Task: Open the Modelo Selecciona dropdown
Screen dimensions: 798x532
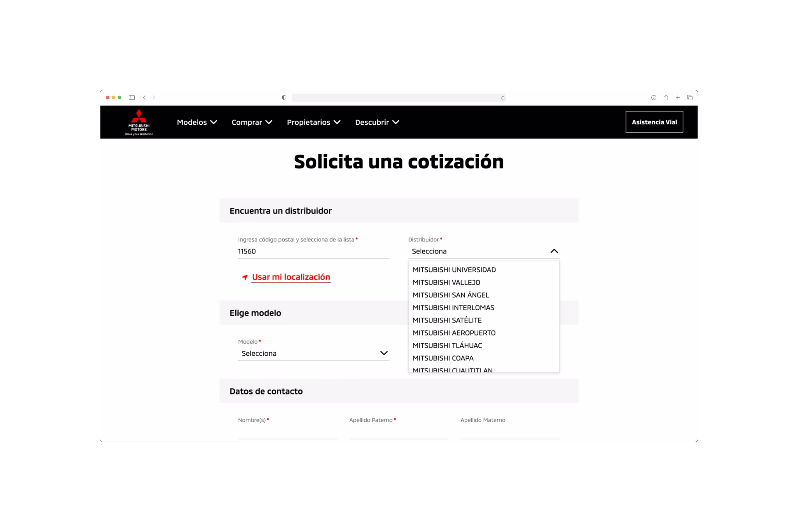Action: click(313, 353)
